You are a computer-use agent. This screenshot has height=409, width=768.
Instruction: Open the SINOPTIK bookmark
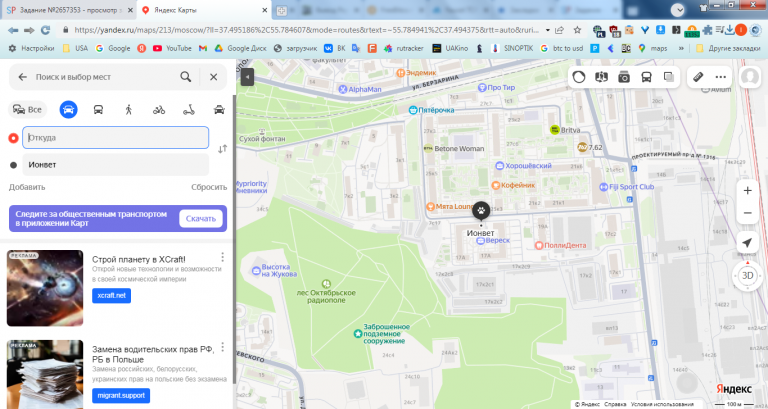[x=512, y=48]
